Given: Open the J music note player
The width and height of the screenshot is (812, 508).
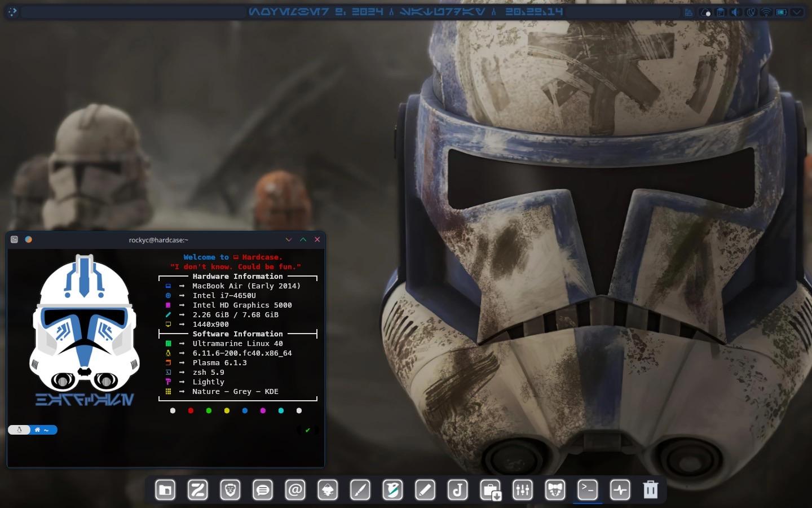Looking at the screenshot, I should tap(457, 490).
